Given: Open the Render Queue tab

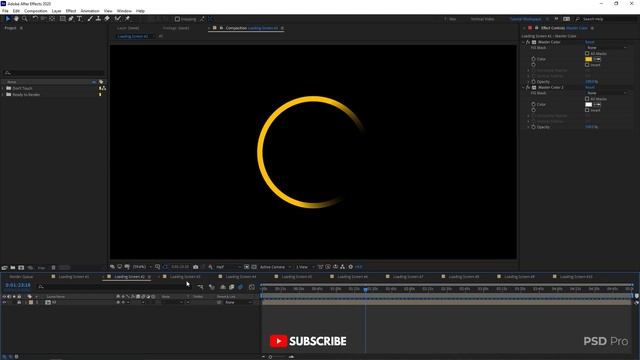Looking at the screenshot, I should (21, 277).
